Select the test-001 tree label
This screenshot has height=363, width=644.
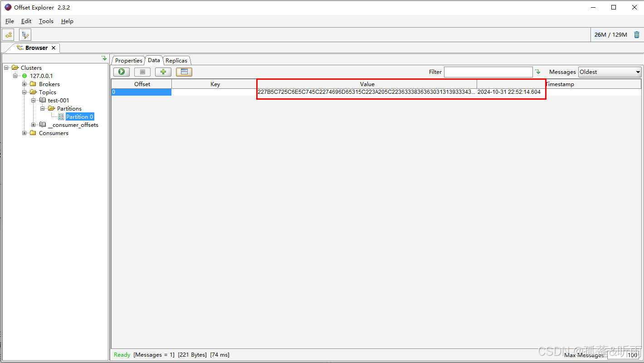tap(59, 100)
